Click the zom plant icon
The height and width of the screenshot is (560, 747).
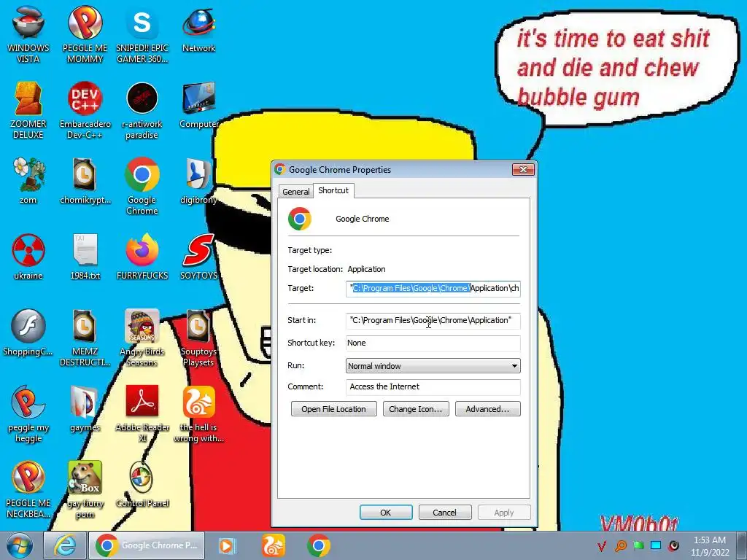click(x=28, y=181)
